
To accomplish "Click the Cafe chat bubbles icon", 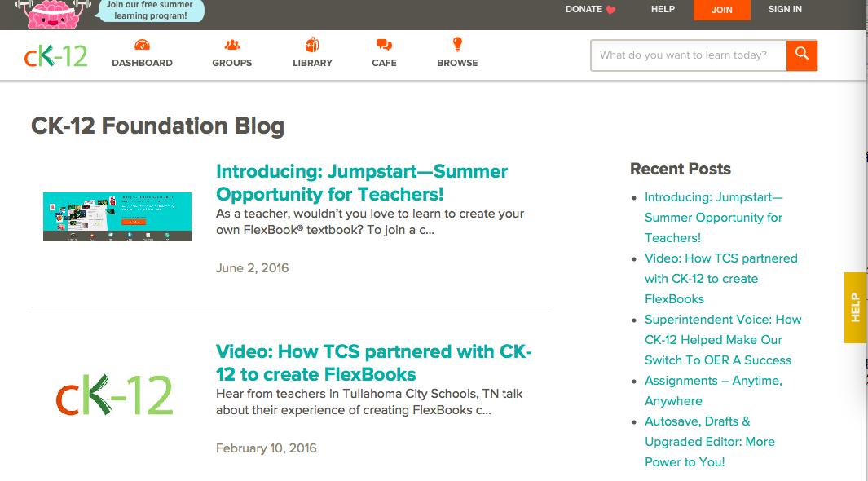I will click(x=384, y=45).
